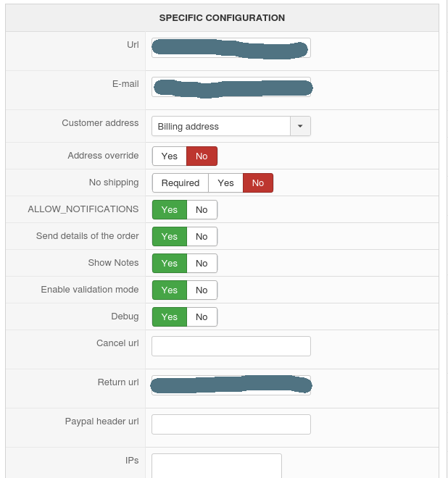Click into the IPs text area
Viewport: 448px width, 478px height.
[x=217, y=465]
